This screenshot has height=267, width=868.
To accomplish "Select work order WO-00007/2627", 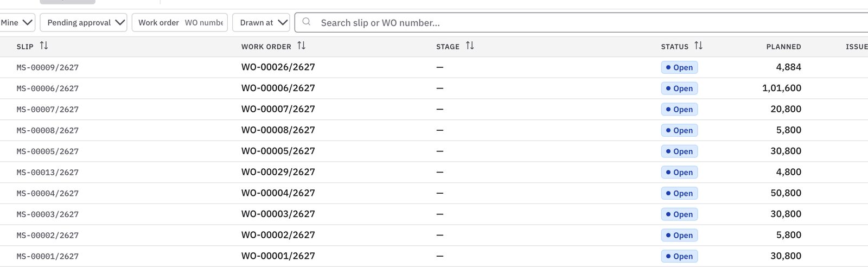I will coord(278,109).
